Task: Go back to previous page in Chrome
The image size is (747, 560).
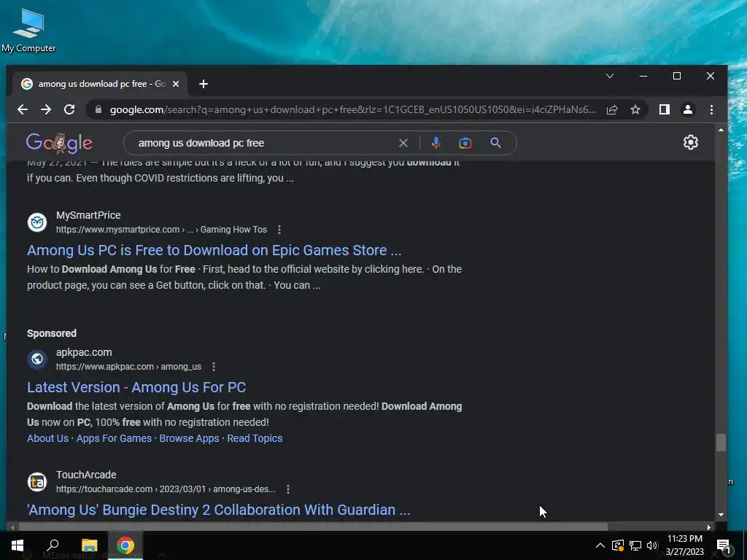Action: click(23, 109)
